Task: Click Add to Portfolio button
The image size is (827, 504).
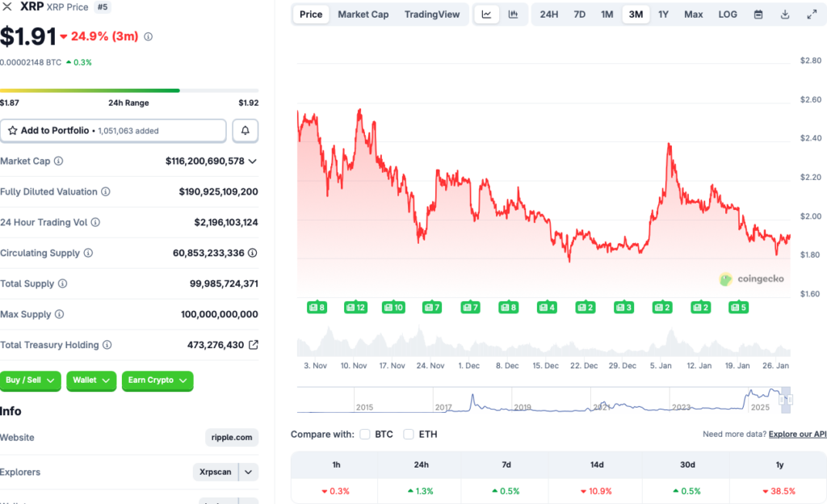Action: tap(113, 130)
